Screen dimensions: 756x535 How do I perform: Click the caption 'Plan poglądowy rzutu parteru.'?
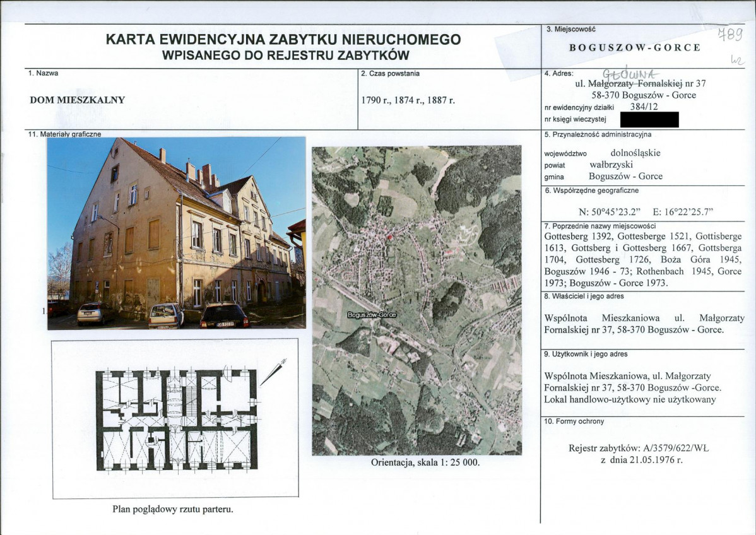173,509
